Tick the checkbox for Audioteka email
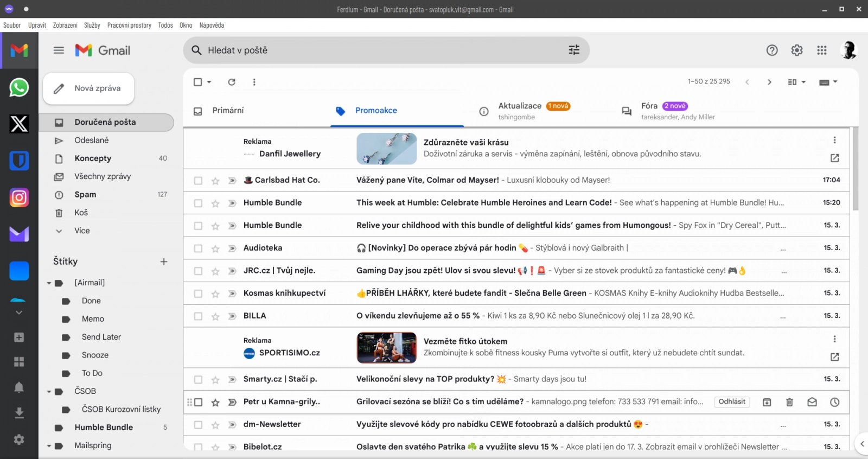 click(x=198, y=248)
